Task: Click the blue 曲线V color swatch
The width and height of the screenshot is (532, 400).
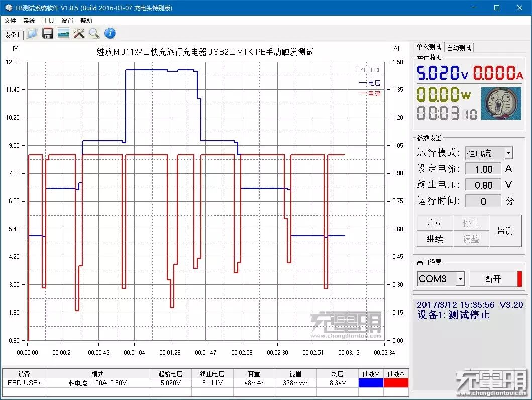Action: (x=371, y=383)
